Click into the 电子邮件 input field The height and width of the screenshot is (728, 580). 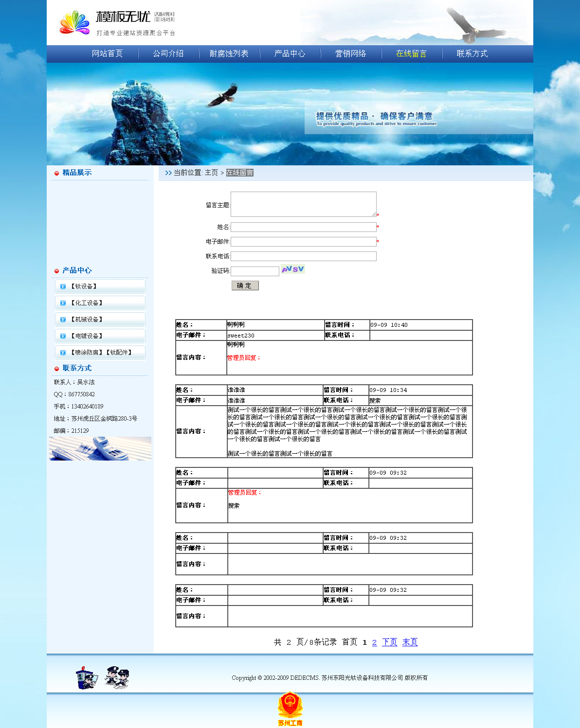point(303,242)
